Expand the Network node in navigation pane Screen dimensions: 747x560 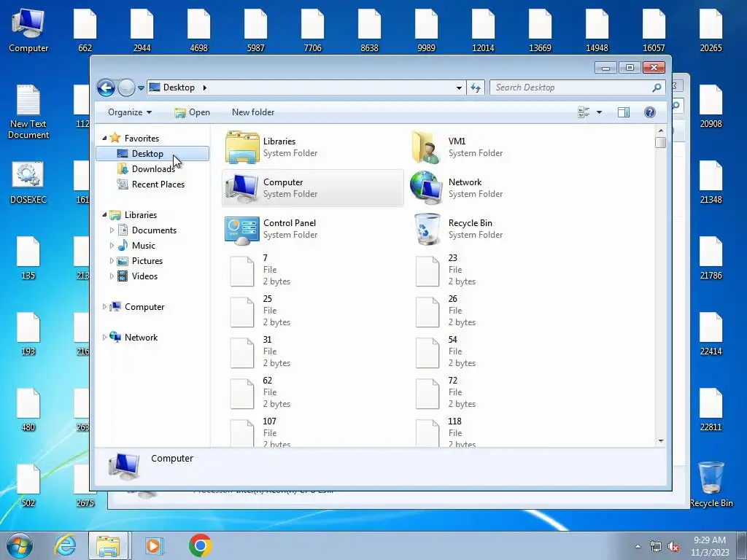point(105,338)
